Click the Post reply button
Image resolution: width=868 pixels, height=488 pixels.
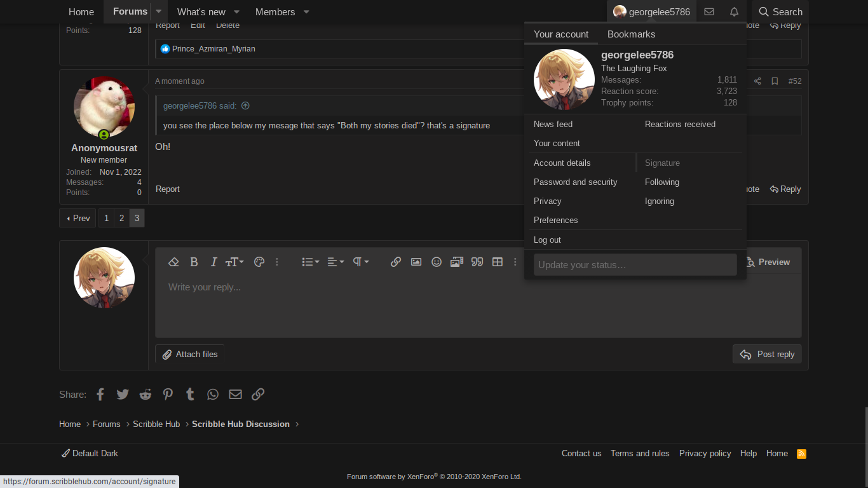[x=767, y=354]
